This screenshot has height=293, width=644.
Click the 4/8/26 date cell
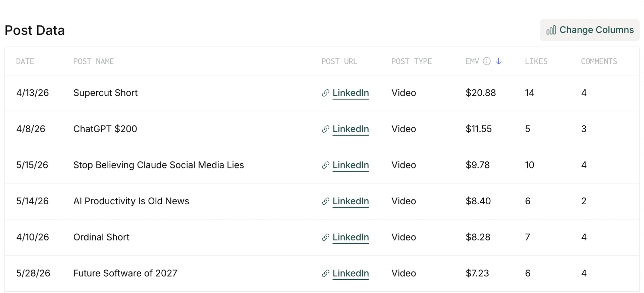[x=31, y=129]
